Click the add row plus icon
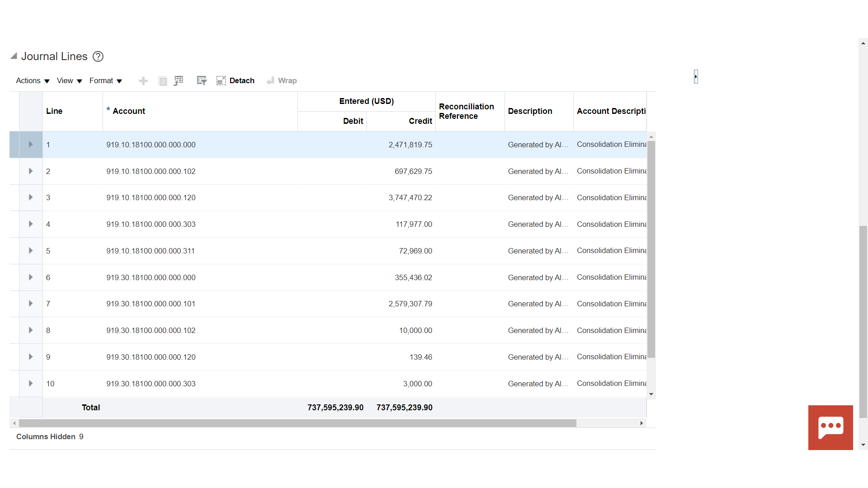This screenshot has height=488, width=868. point(143,81)
